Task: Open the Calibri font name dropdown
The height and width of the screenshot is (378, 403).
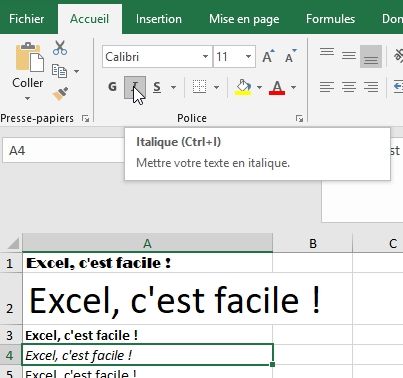Action: pyautogui.click(x=205, y=56)
